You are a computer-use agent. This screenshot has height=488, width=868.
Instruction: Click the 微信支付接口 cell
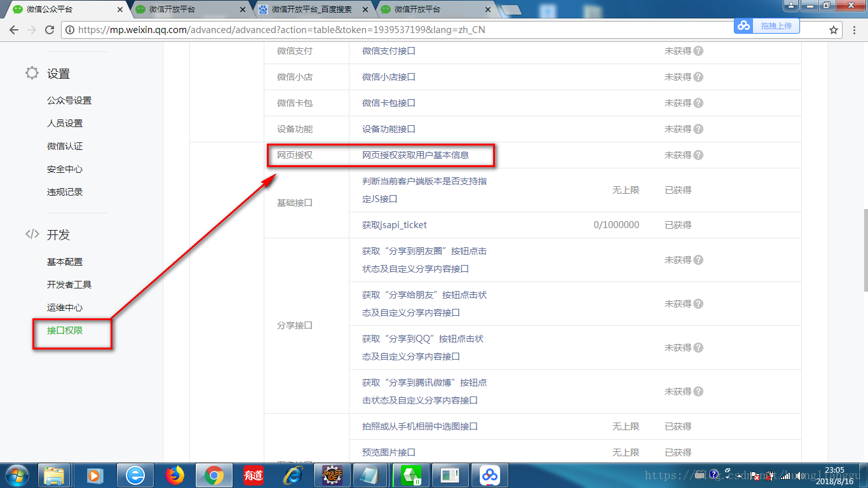389,51
